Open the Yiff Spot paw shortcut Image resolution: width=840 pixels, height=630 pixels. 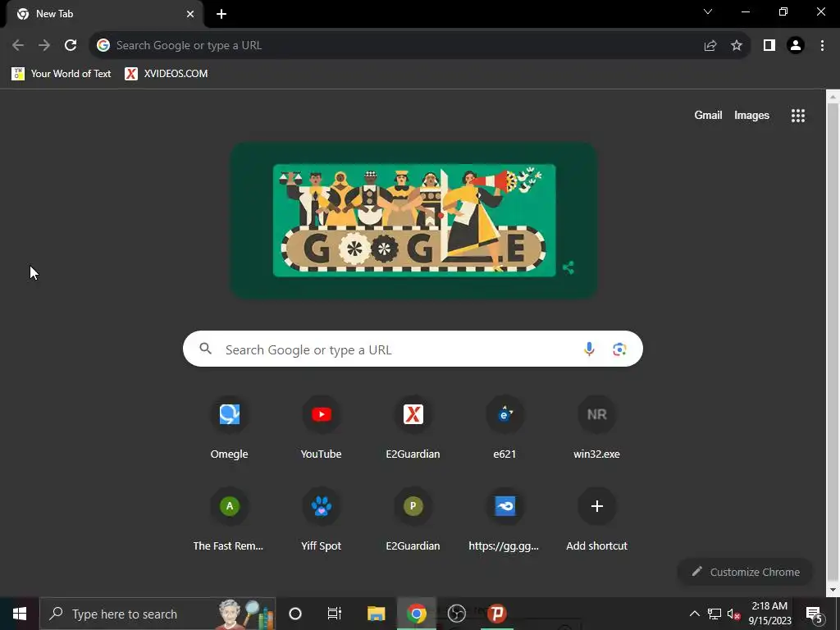tap(321, 520)
